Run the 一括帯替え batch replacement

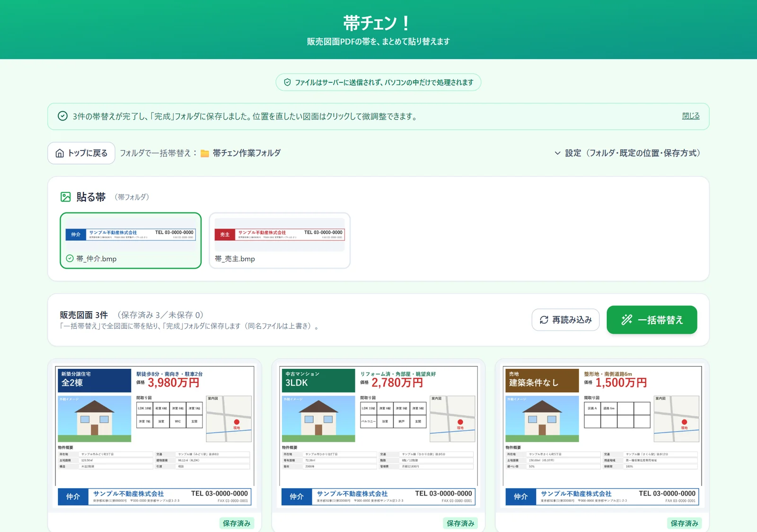pyautogui.click(x=652, y=320)
